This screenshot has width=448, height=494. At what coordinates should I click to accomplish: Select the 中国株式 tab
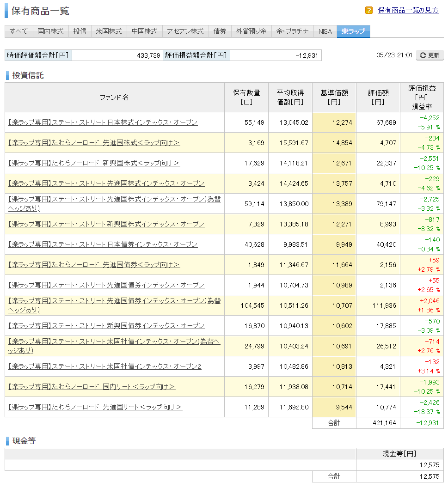click(x=145, y=31)
